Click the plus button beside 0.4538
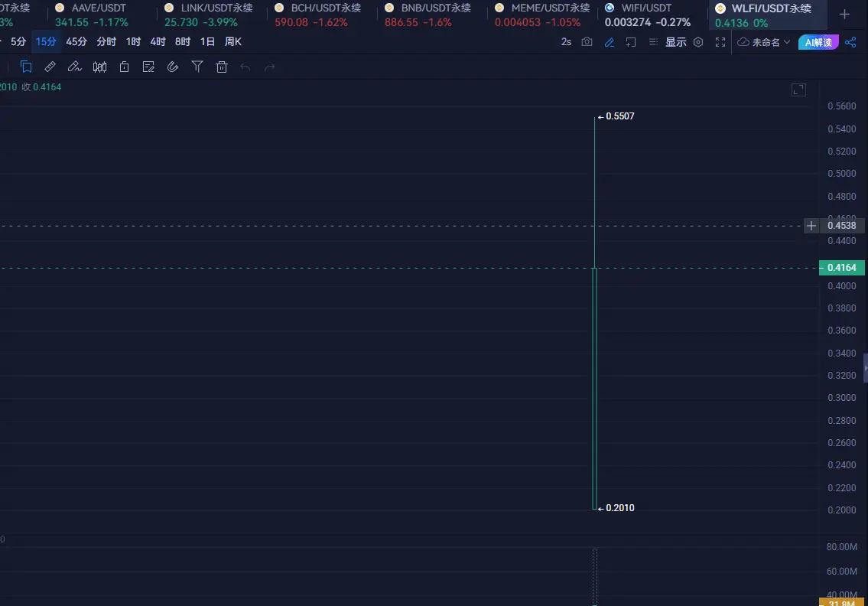The width and height of the screenshot is (868, 606). [811, 226]
